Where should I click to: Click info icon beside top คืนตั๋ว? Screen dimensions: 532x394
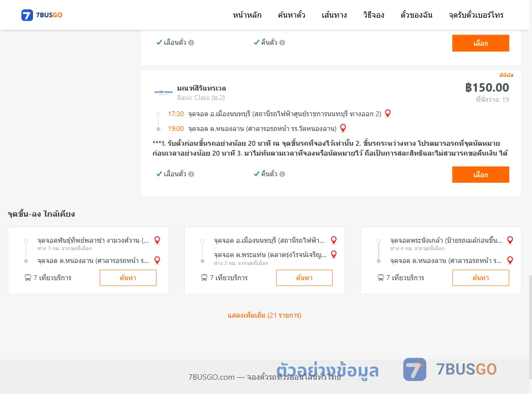[282, 42]
